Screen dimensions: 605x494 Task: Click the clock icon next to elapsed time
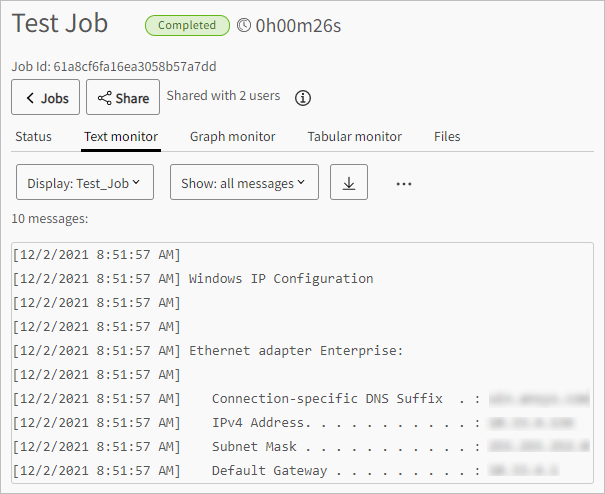coord(244,25)
